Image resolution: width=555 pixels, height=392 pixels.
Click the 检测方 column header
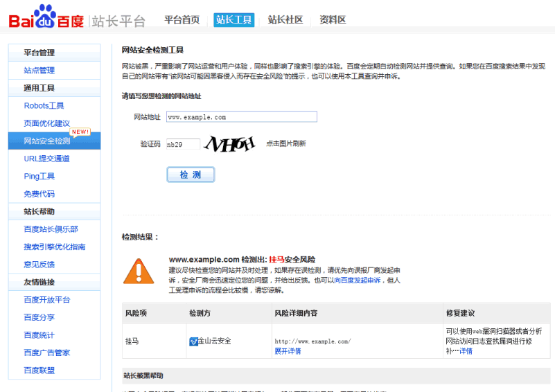pos(200,313)
